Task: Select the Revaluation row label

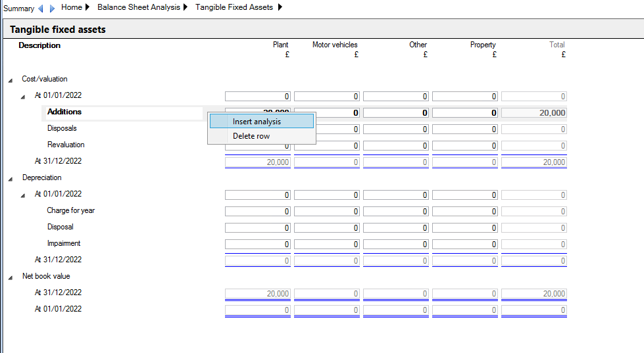Action: coord(66,145)
